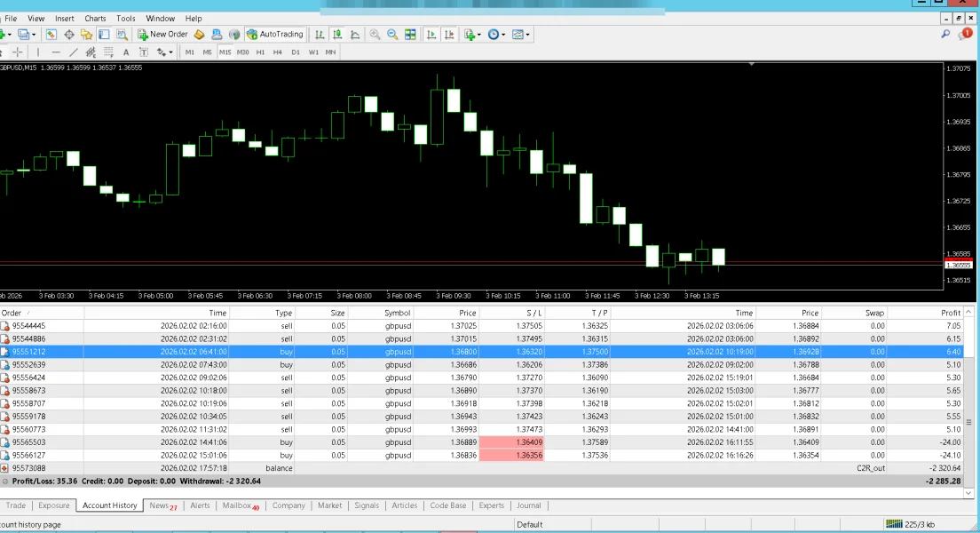Open the Indicators list dropdown
The width and height of the screenshot is (980, 533).
point(471,35)
